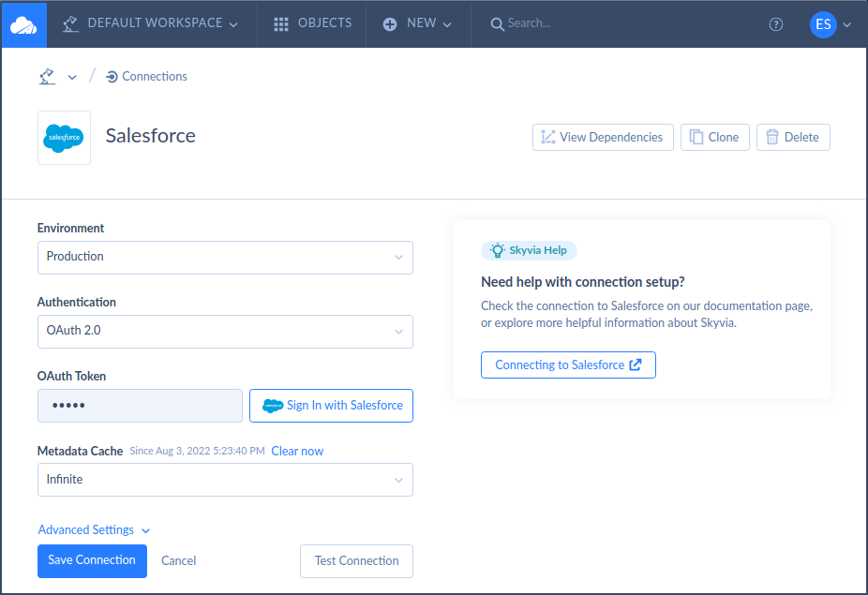Open Connecting to Salesforce documentation link

[x=569, y=365]
